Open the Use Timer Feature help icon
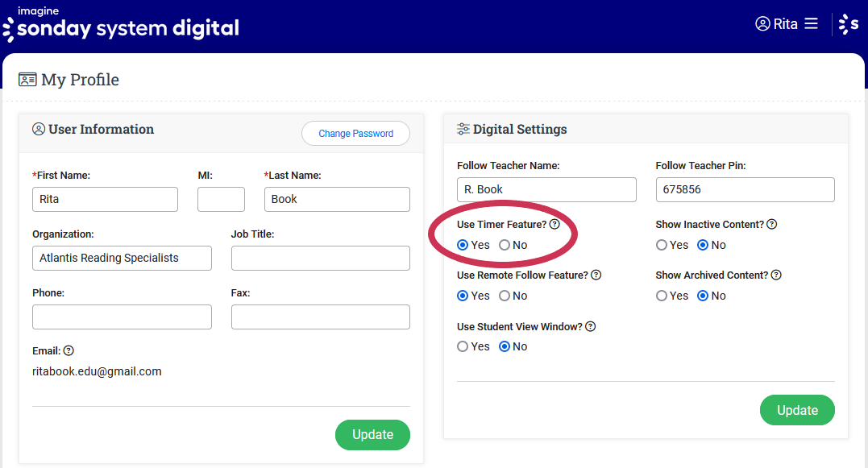The image size is (868, 468). click(x=554, y=224)
